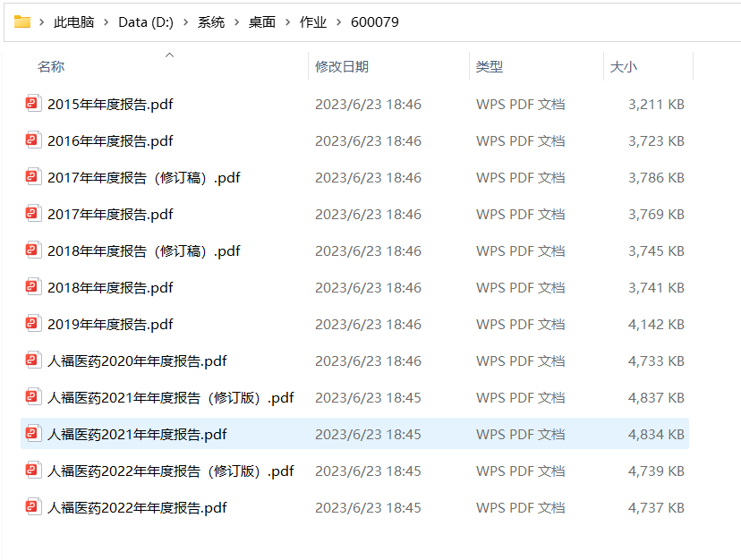This screenshot has height=560, width=741.
Task: Click size value 3,786 KB
Action: pyautogui.click(x=656, y=177)
